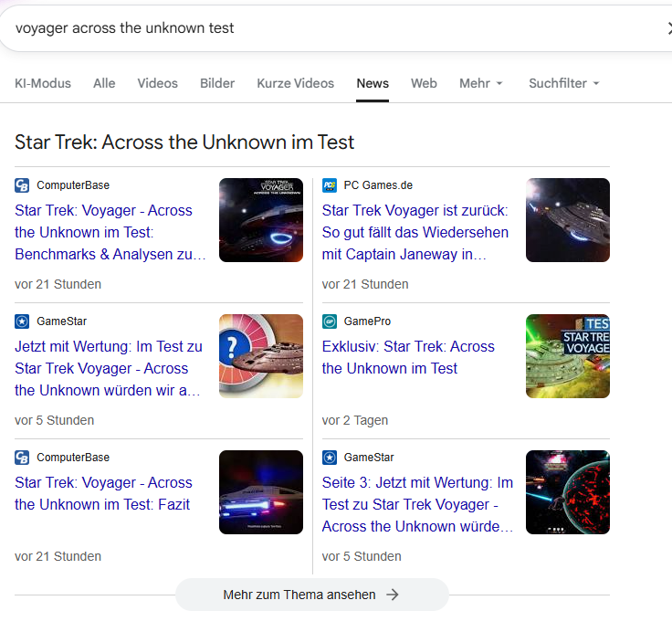672x632 pixels.
Task: Switch to the Alle tab
Action: [104, 83]
